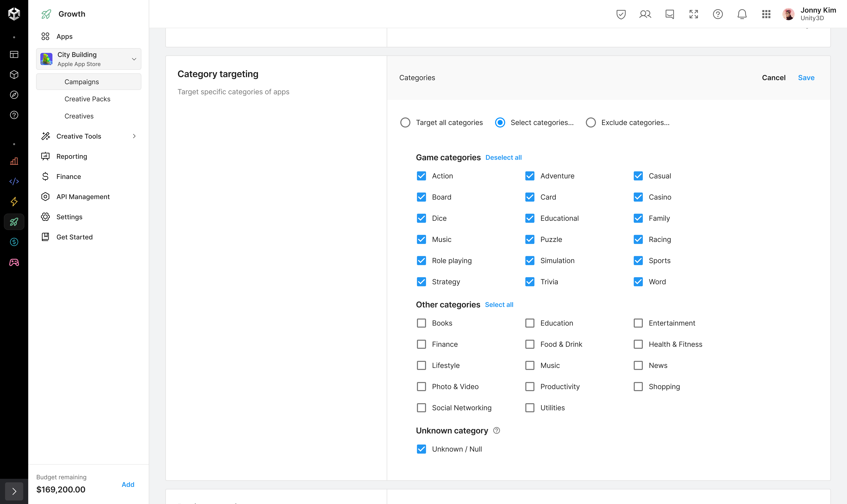Uncheck the Unknown / Null checkbox

coord(421,449)
